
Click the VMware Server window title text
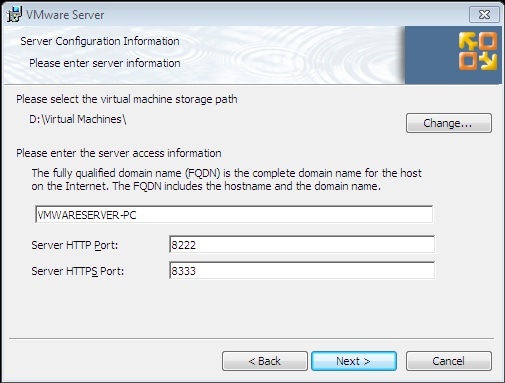pyautogui.click(x=65, y=15)
